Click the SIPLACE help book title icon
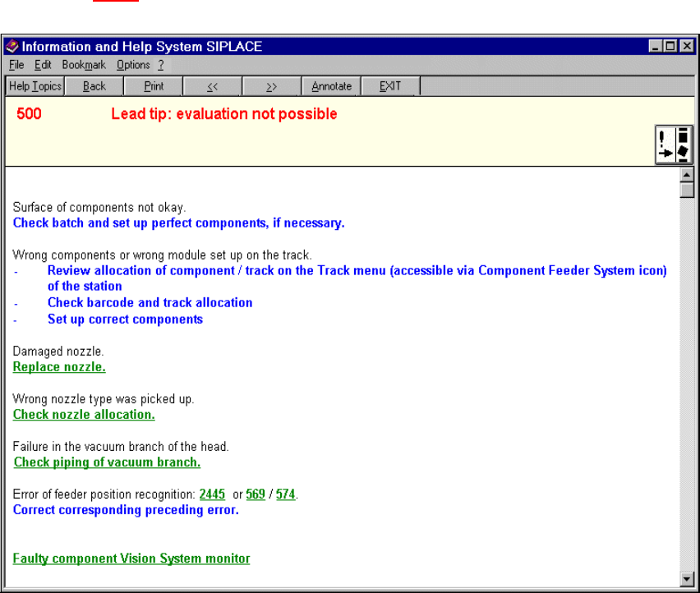The height and width of the screenshot is (593, 700). [12, 46]
